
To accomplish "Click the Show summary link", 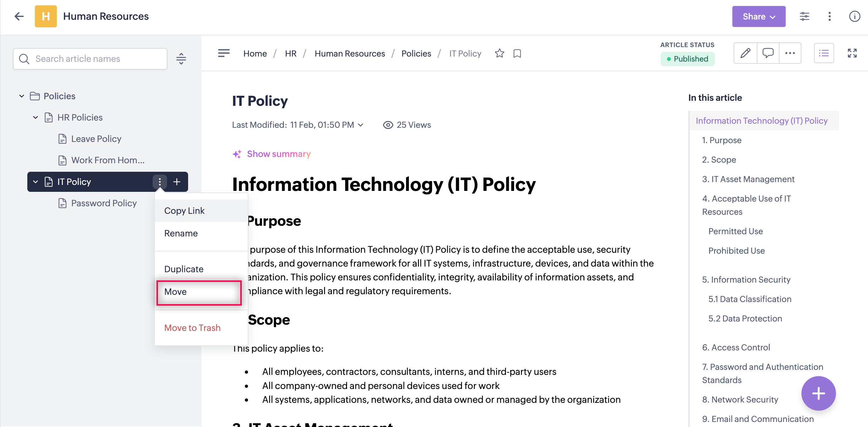I will [x=278, y=154].
